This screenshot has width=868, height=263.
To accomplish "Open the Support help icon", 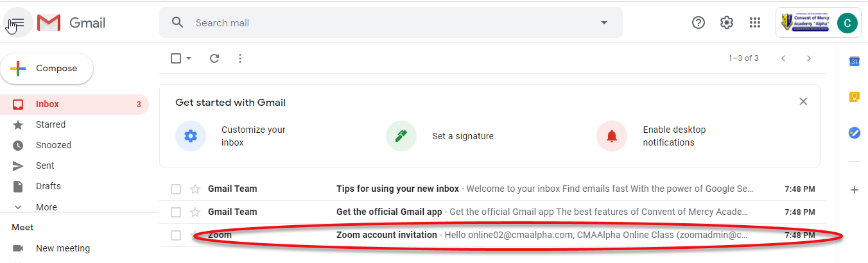I will 699,23.
